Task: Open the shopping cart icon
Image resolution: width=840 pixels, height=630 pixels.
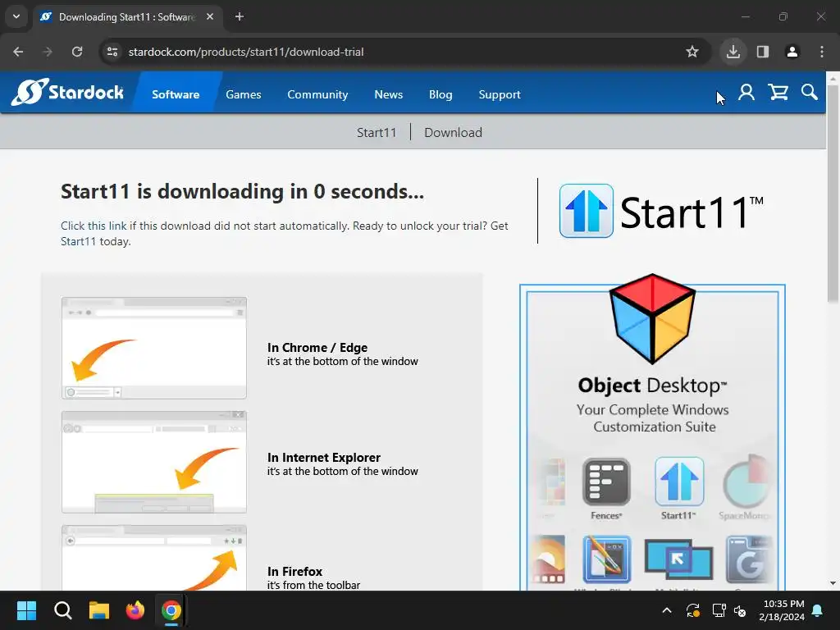Action: click(x=778, y=93)
